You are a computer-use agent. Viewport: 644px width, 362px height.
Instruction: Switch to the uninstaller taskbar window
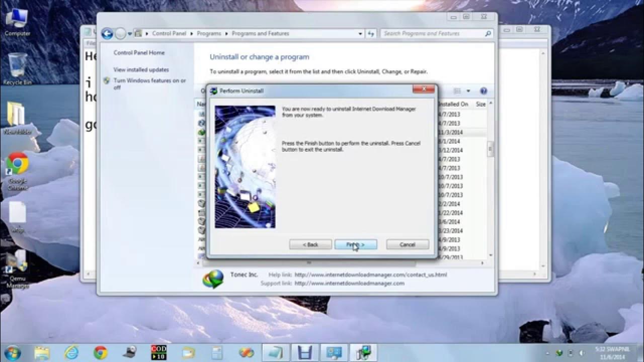pyautogui.click(x=363, y=352)
